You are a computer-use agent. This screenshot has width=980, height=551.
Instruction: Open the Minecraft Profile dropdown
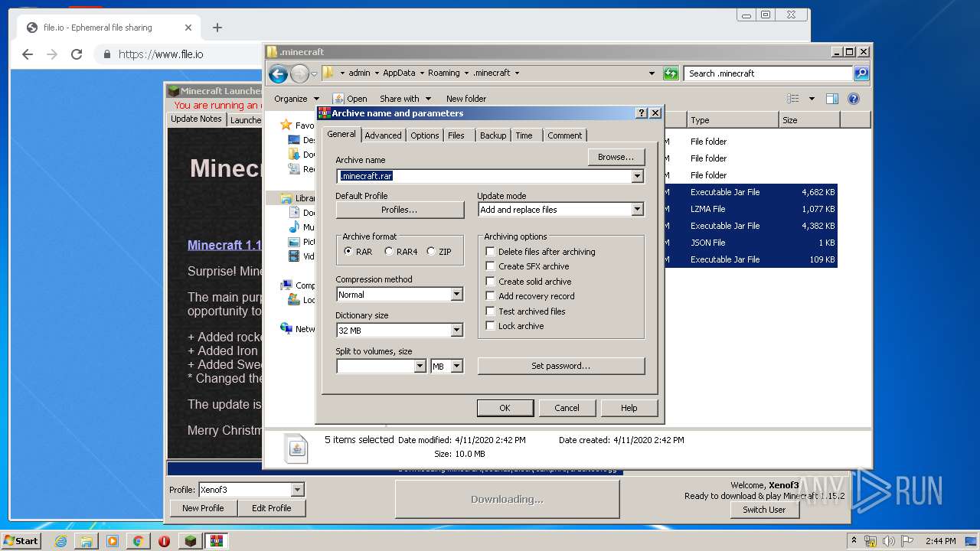(298, 490)
